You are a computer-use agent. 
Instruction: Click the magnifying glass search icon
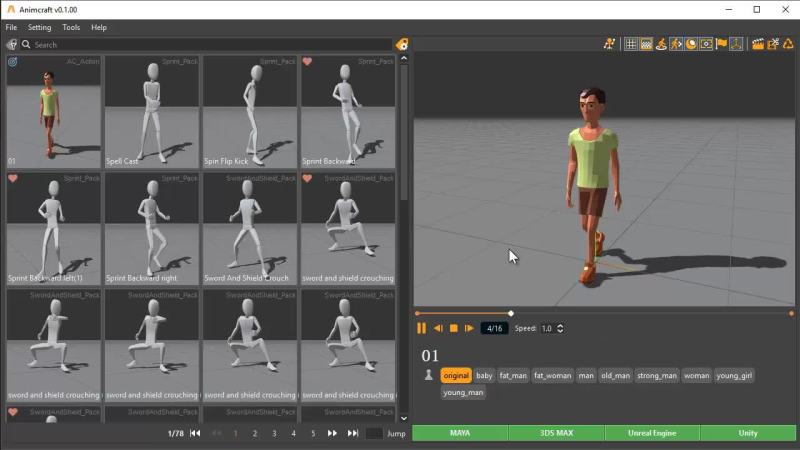click(x=26, y=44)
